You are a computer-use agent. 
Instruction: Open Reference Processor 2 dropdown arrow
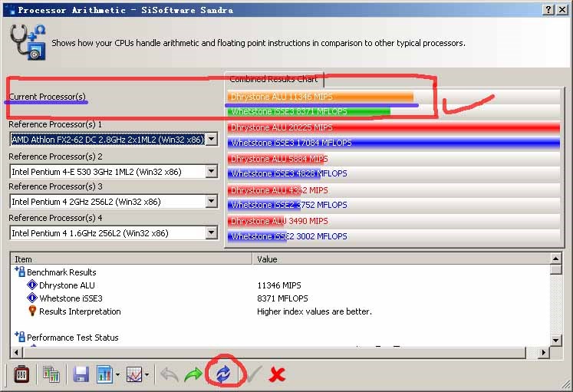[212, 171]
